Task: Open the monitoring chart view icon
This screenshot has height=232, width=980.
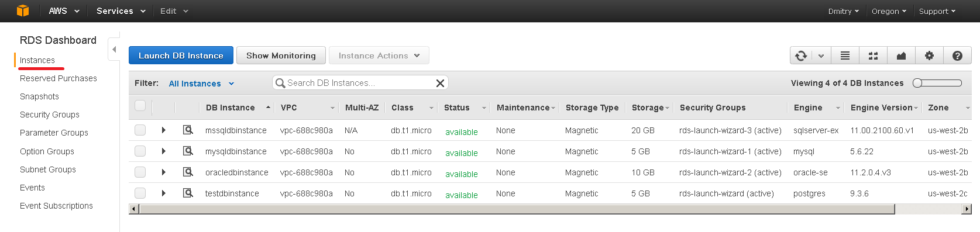Action: pos(901,56)
